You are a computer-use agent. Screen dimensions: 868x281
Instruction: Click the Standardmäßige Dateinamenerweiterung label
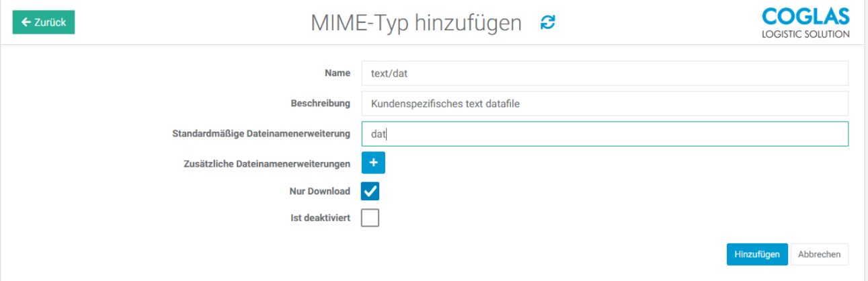261,134
